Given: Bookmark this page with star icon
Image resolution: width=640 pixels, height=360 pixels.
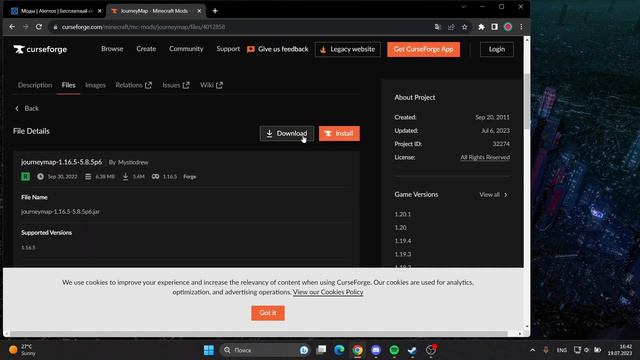Looking at the screenshot, I should [464, 27].
